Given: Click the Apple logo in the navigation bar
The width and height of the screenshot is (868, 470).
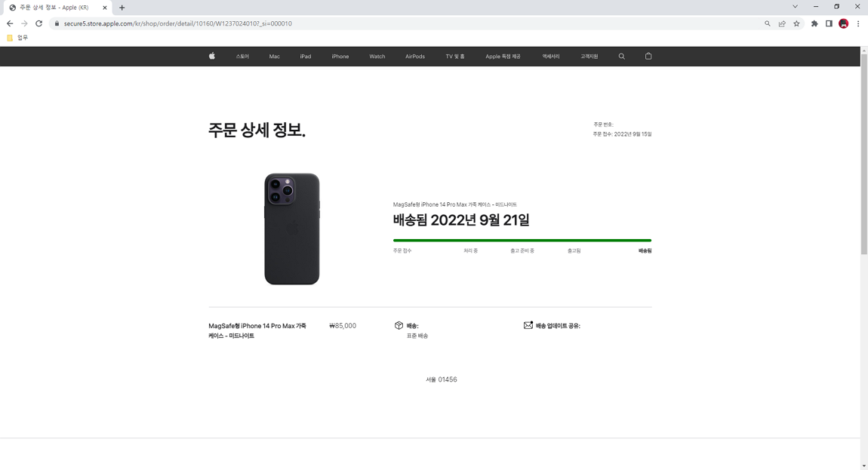Looking at the screenshot, I should point(212,56).
